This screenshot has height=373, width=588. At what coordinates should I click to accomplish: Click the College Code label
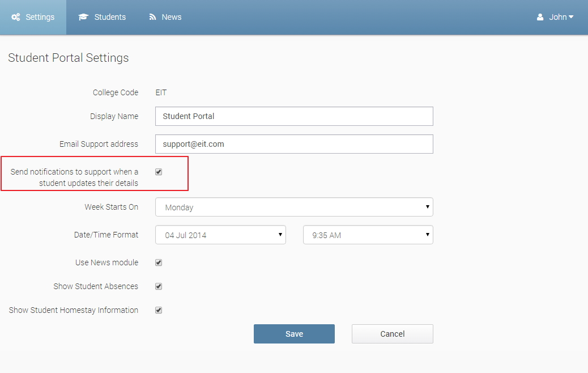pos(116,93)
